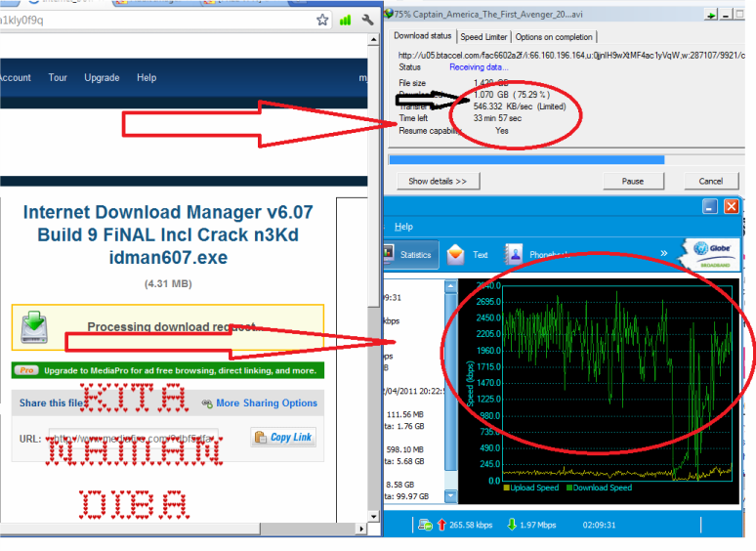Viewport: 756px width, 551px height.
Task: Click the Globe Broadband logo
Action: (x=710, y=254)
